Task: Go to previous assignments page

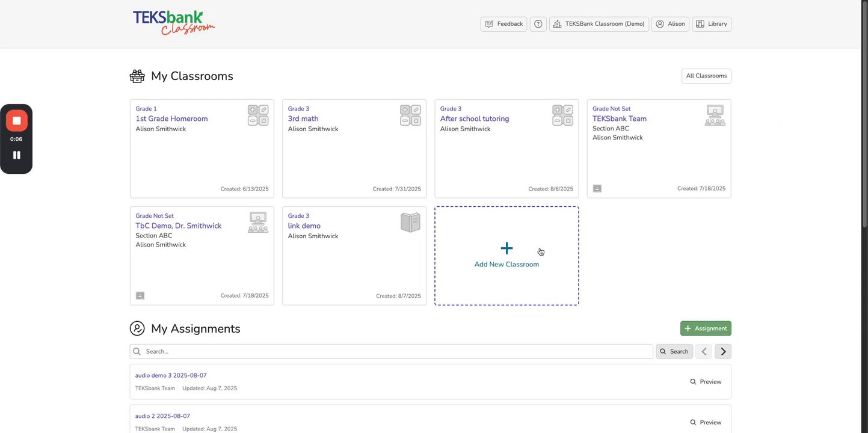Action: coord(704,352)
